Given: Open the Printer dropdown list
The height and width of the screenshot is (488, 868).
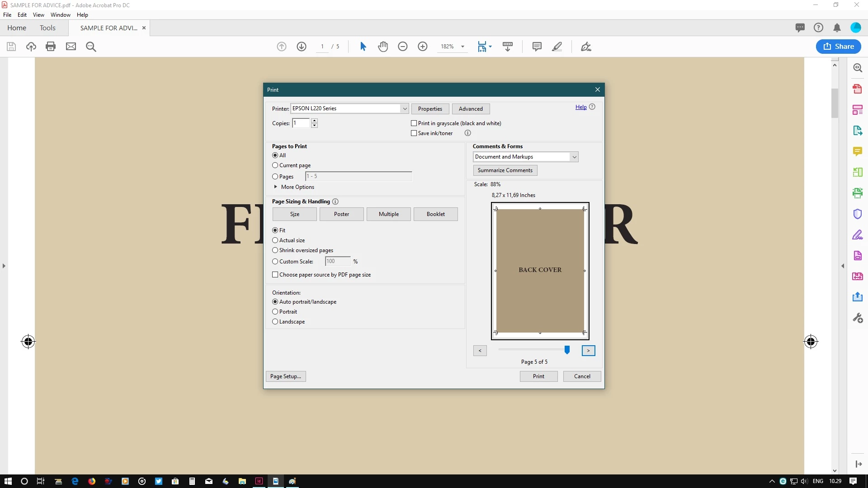Looking at the screenshot, I should pyautogui.click(x=405, y=108).
